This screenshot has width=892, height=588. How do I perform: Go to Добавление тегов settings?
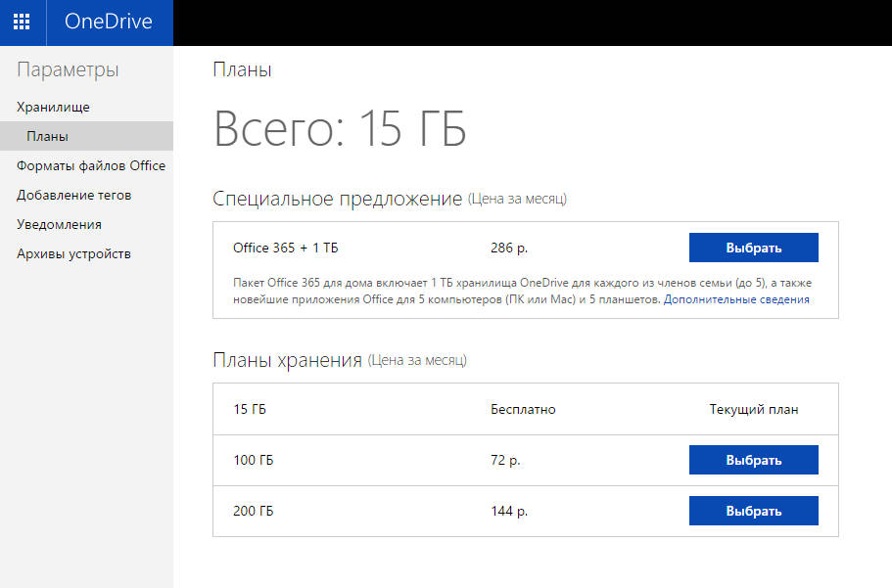tap(74, 195)
